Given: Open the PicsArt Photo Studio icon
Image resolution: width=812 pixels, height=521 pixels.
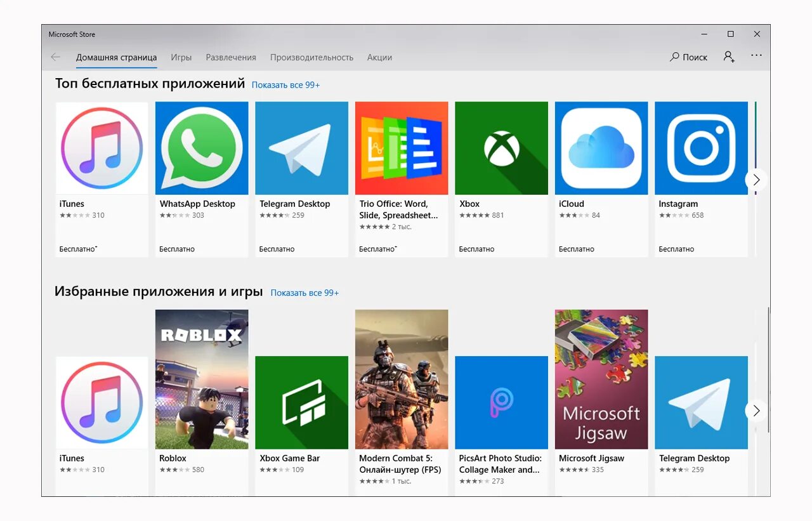Looking at the screenshot, I should 501,402.
